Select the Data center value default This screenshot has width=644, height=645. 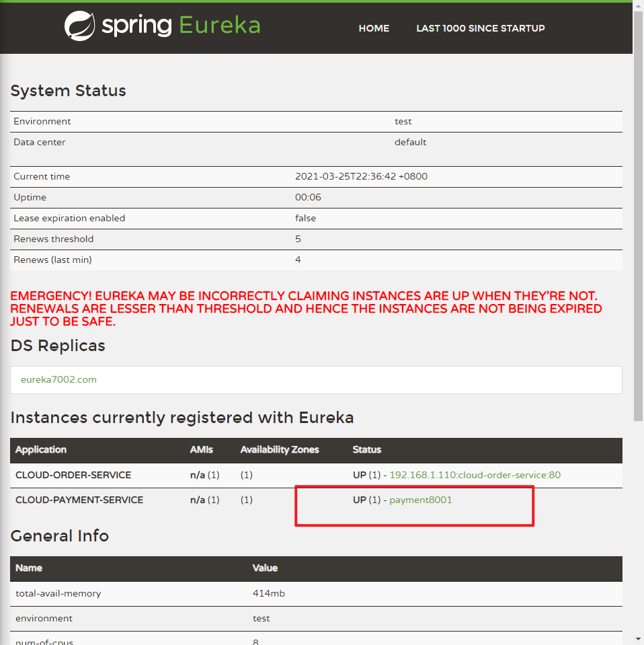pyautogui.click(x=411, y=143)
